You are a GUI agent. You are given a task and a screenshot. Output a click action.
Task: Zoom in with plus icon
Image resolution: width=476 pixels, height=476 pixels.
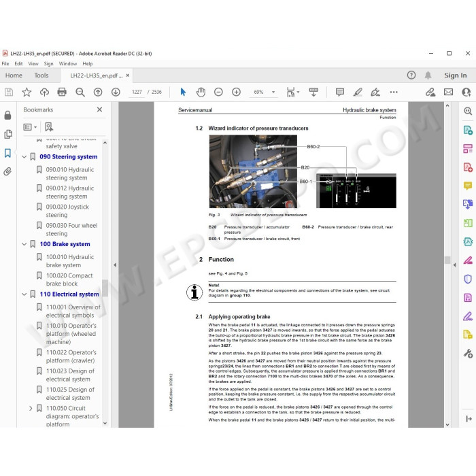(236, 92)
